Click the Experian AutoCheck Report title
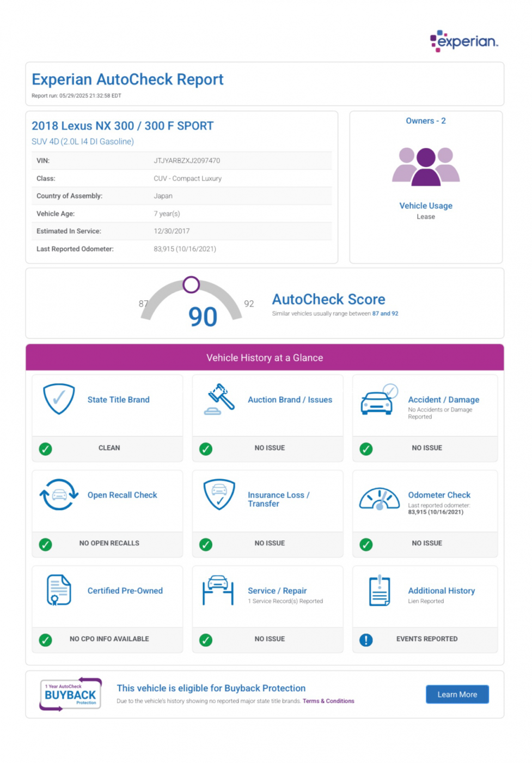 127,80
